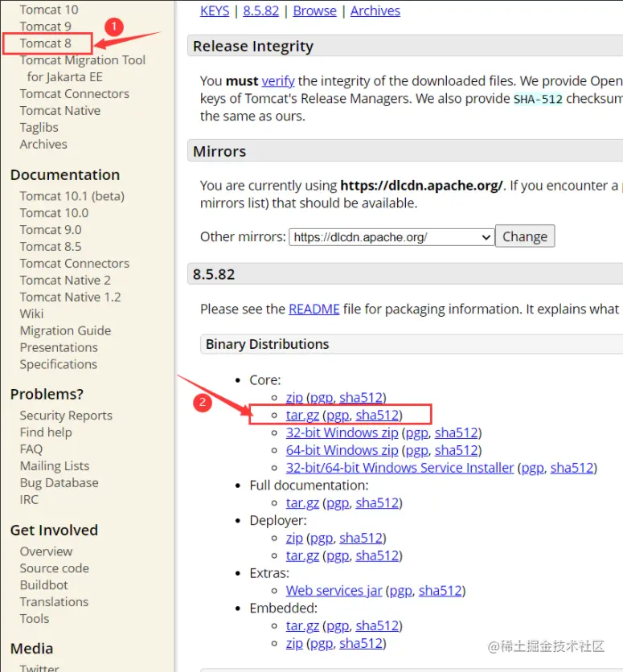Open sha512 for Core tar.gz
Screen dimensions: 623x672
377,416
